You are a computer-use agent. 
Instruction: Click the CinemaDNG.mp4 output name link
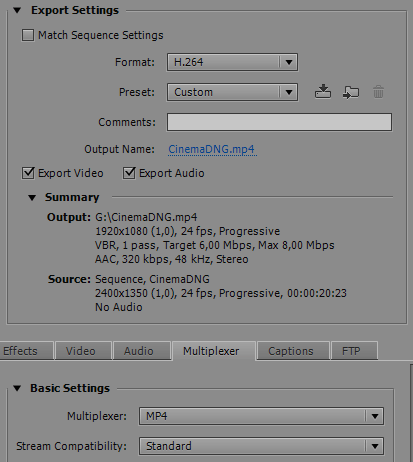click(x=212, y=149)
